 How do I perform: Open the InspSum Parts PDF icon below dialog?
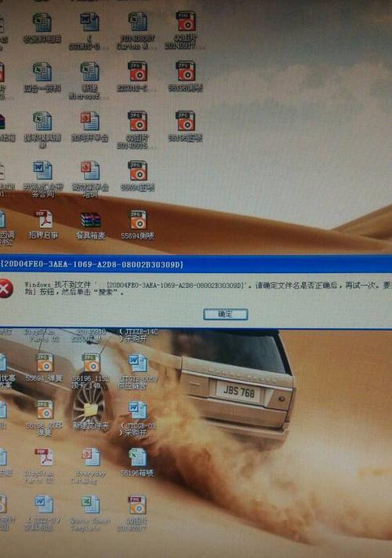point(43,465)
